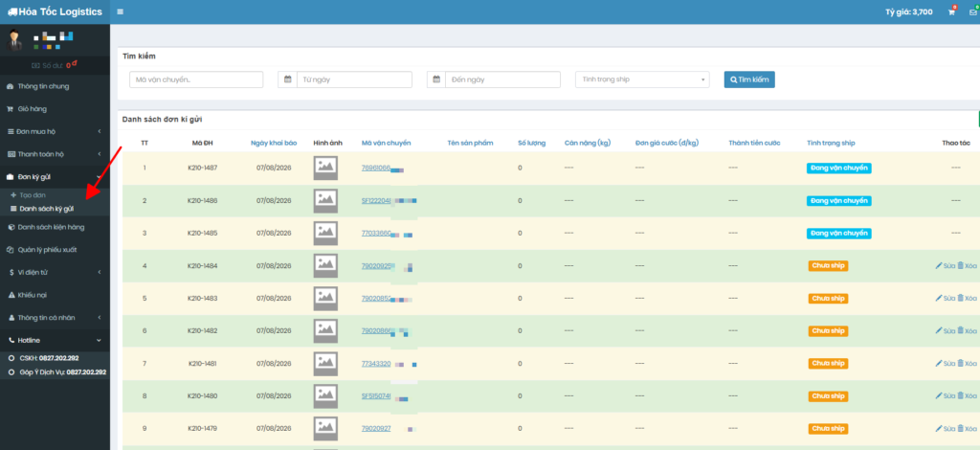The image size is (980, 450).
Task: Open image placeholder for order K210-1485
Action: (325, 233)
